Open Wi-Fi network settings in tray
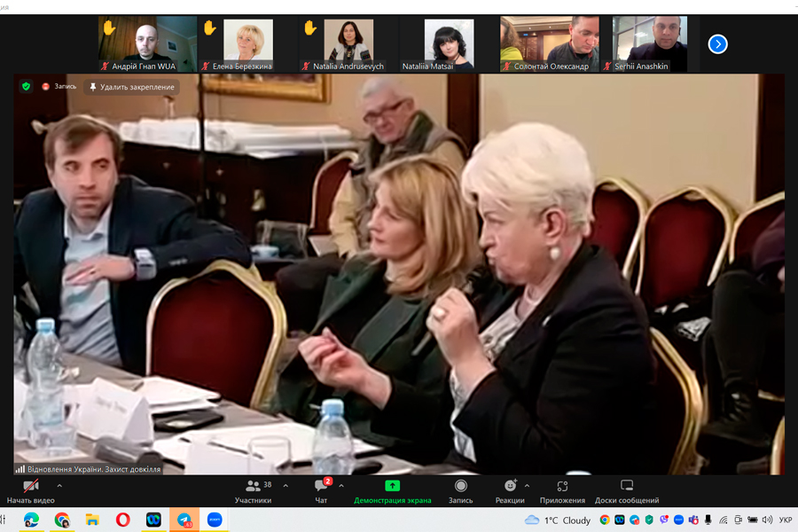798x532 pixels. coord(724,520)
